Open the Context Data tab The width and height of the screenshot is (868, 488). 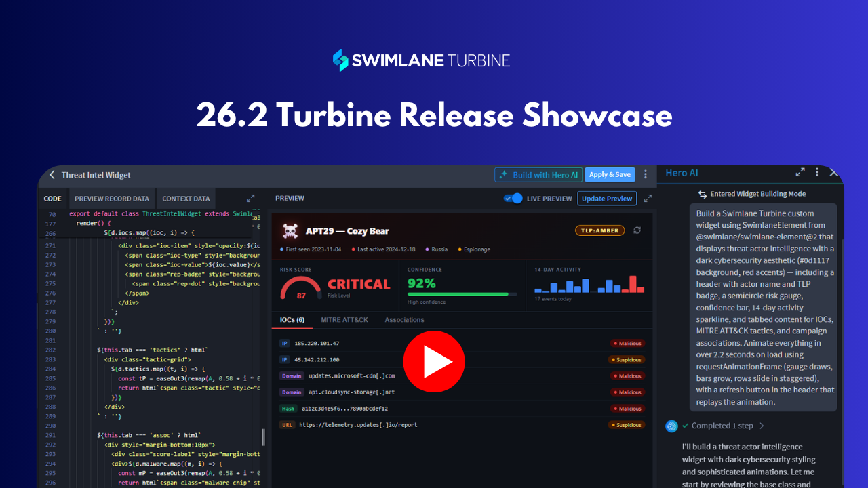pos(186,199)
